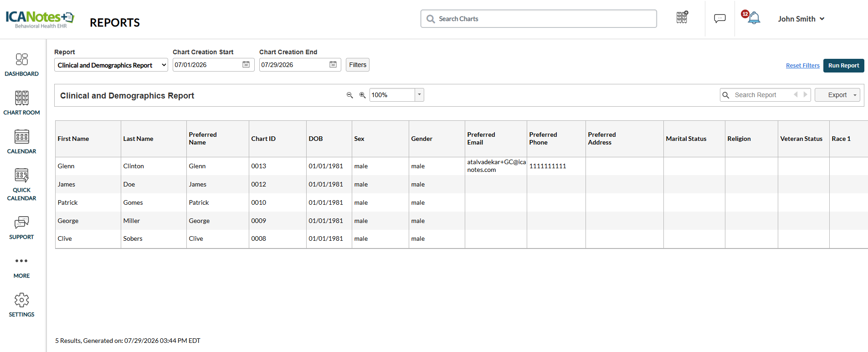Click first name James
This screenshot has width=868, height=352.
[x=67, y=184]
